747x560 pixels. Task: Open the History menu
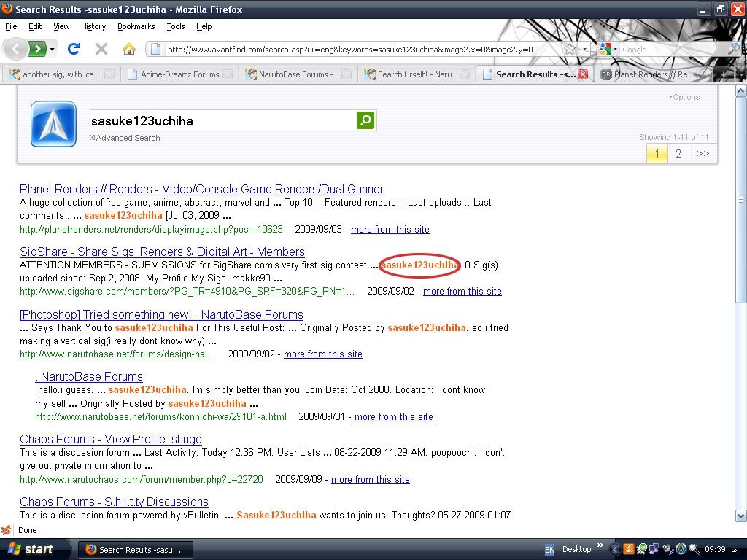pyautogui.click(x=93, y=26)
